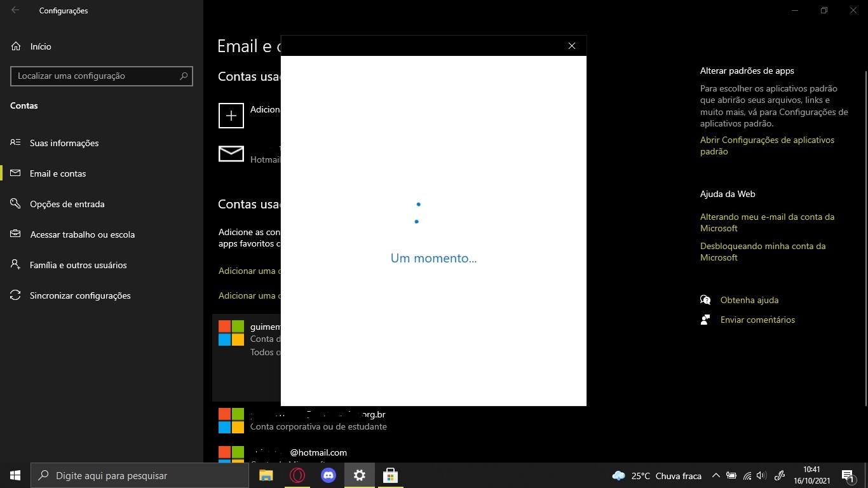Select the org.br corporate account row
Screen dimensions: 868x488
click(x=318, y=421)
